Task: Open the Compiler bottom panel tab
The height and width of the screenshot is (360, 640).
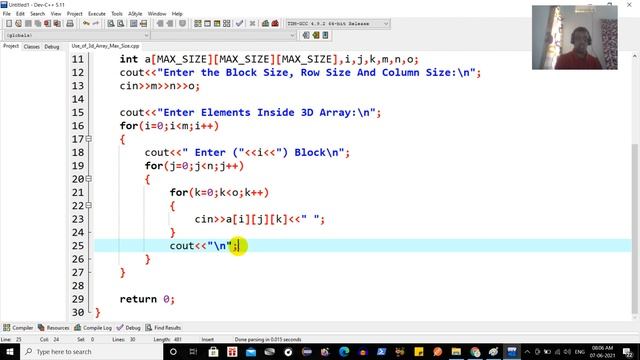Action: tap(18, 327)
